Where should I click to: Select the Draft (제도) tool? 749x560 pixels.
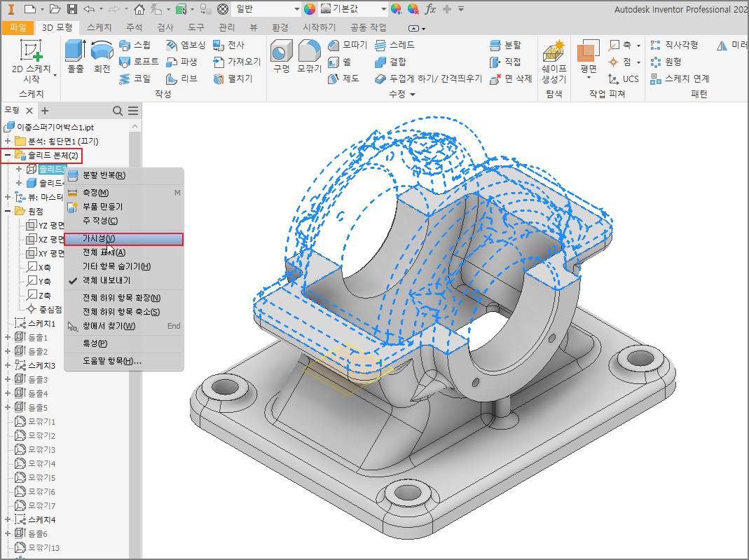click(x=344, y=78)
